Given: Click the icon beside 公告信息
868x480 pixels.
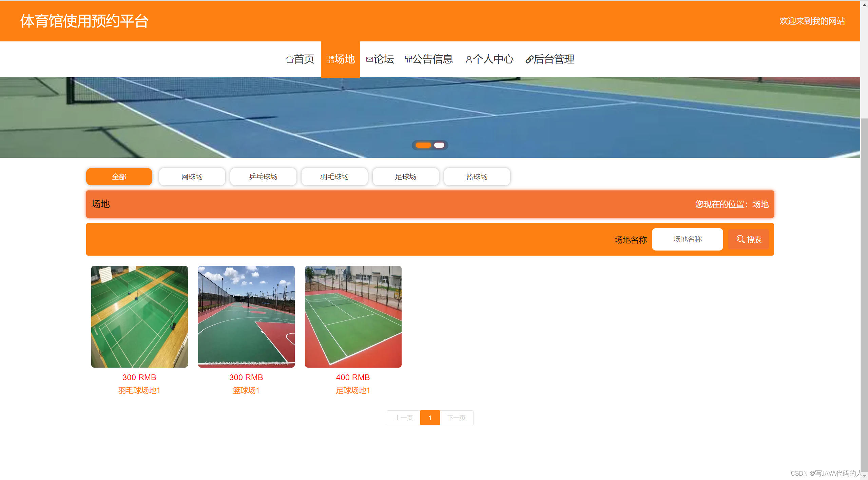Looking at the screenshot, I should 408,59.
